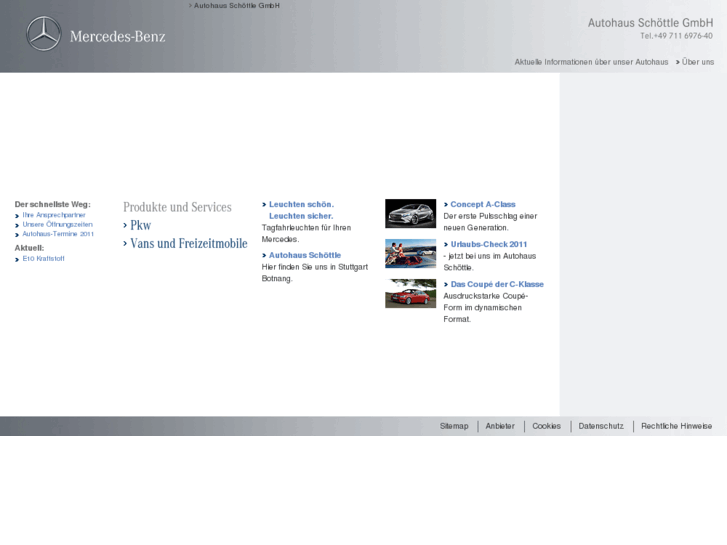
Task: Open Autohaus Schöttle GmbH breadcrumb link
Action: (x=236, y=6)
